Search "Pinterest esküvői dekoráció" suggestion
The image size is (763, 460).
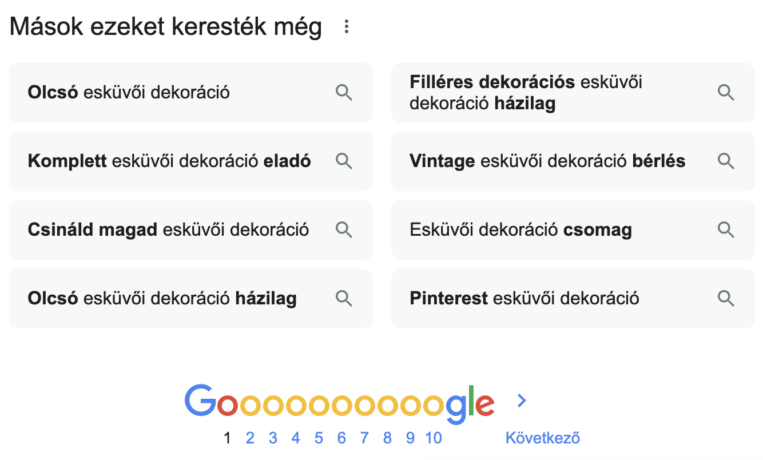524,298
